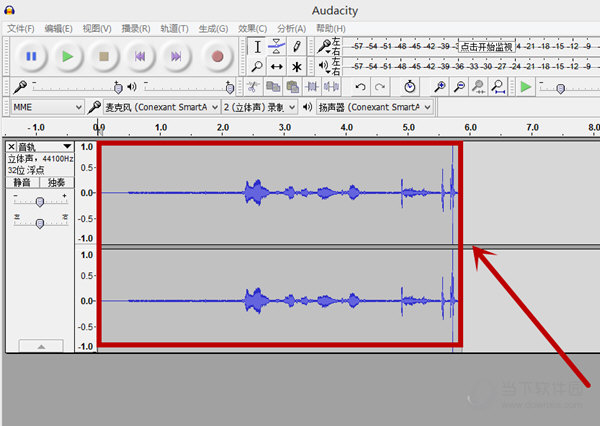Open the 效果(C) menu

click(x=252, y=29)
